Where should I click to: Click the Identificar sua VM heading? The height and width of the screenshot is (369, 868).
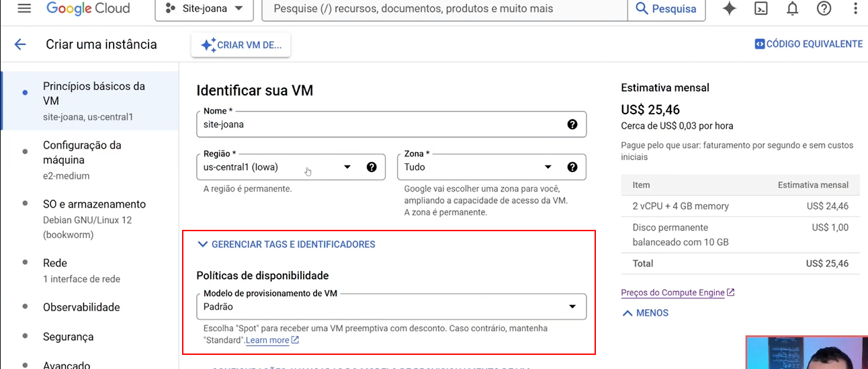[255, 90]
